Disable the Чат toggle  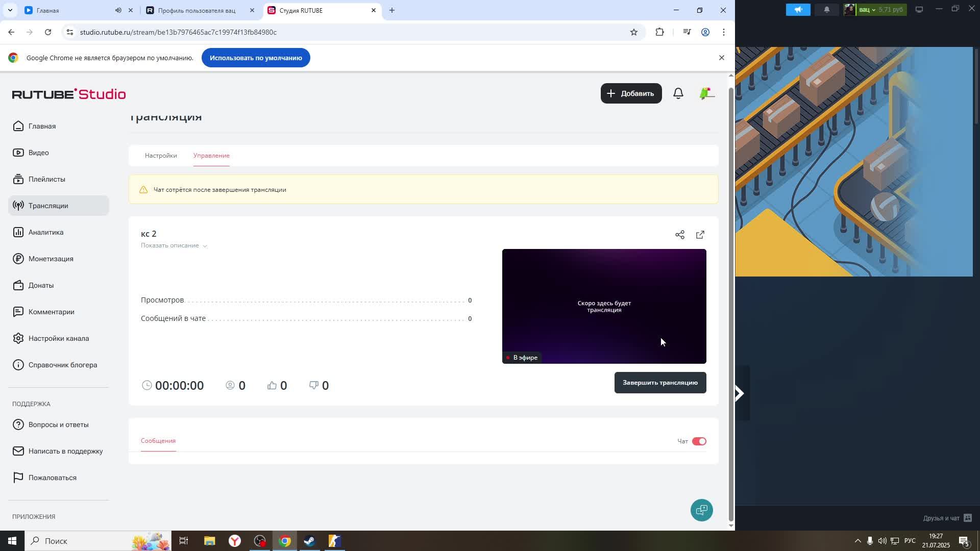[699, 441]
